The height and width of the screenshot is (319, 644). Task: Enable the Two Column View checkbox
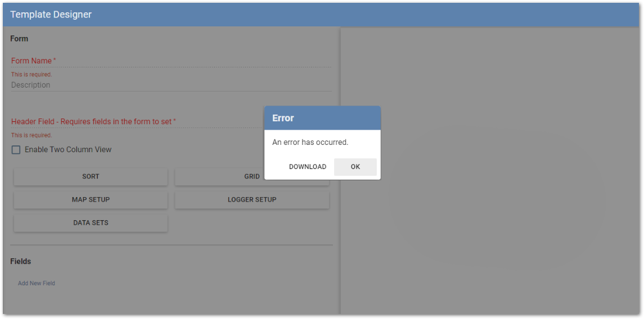tap(16, 150)
